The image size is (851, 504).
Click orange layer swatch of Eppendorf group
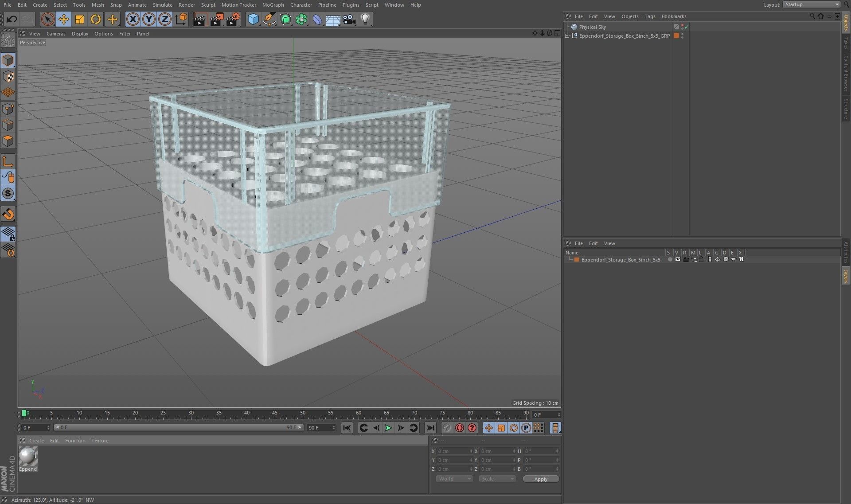click(676, 36)
